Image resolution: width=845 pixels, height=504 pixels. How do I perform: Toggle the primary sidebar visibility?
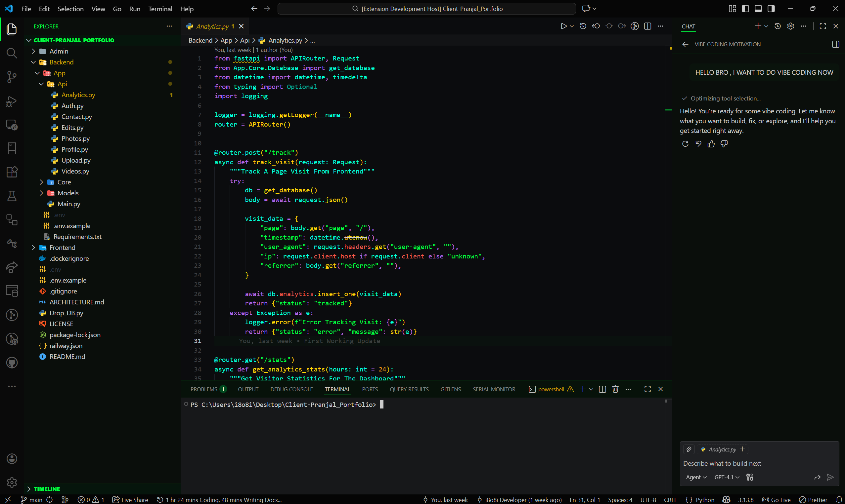745,9
